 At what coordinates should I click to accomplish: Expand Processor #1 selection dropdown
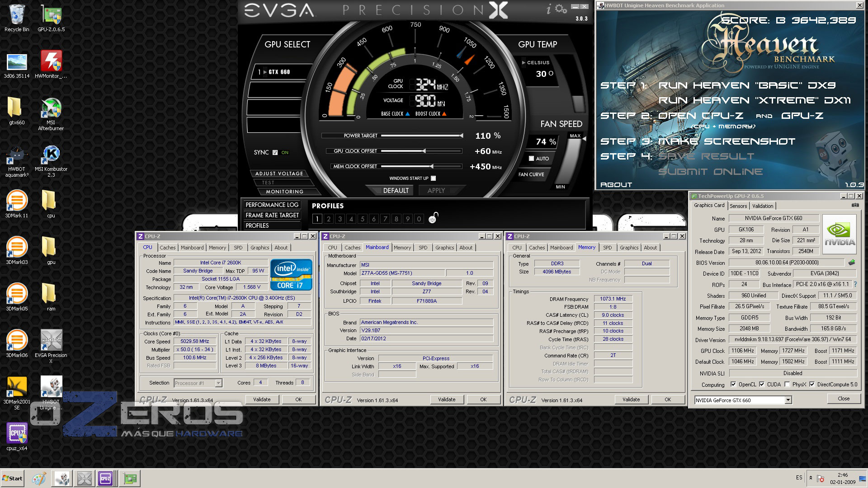point(218,383)
